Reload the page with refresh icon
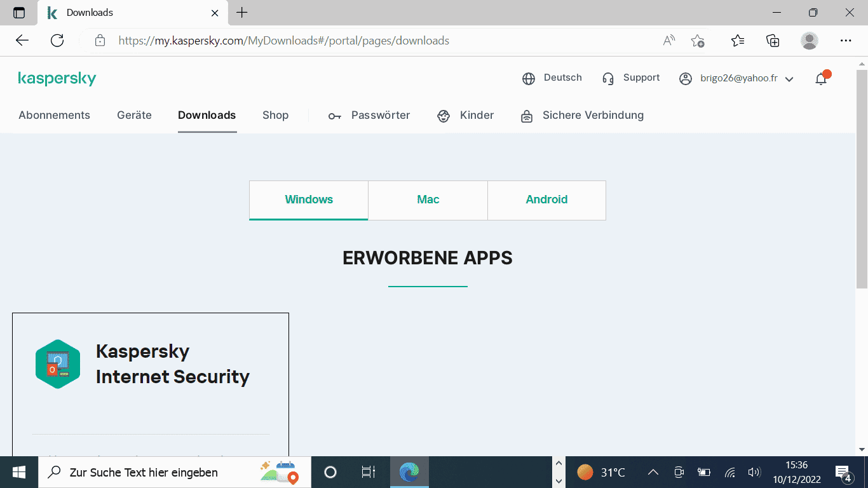 (57, 41)
